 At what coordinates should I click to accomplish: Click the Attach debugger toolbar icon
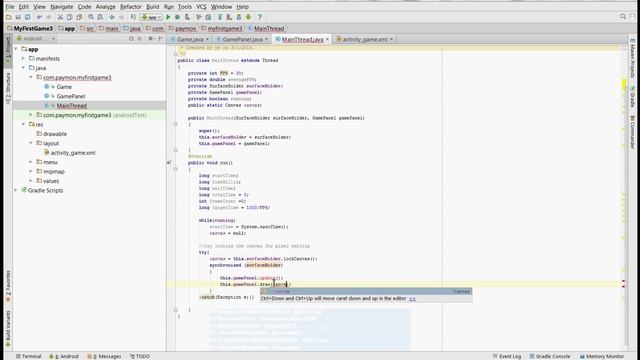[187, 17]
